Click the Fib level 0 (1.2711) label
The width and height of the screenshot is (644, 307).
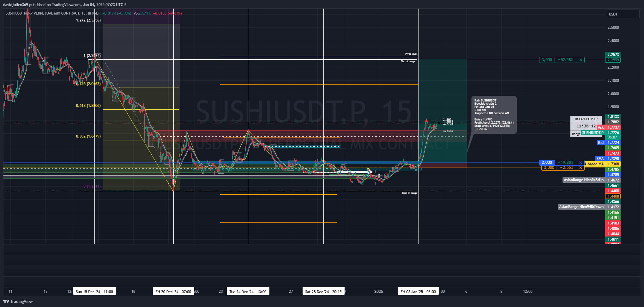pyautogui.click(x=92, y=186)
